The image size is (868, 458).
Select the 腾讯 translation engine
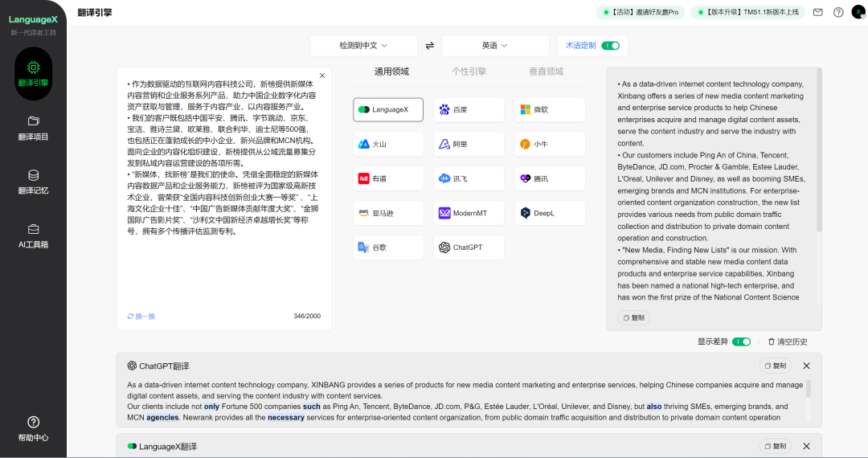[550, 178]
